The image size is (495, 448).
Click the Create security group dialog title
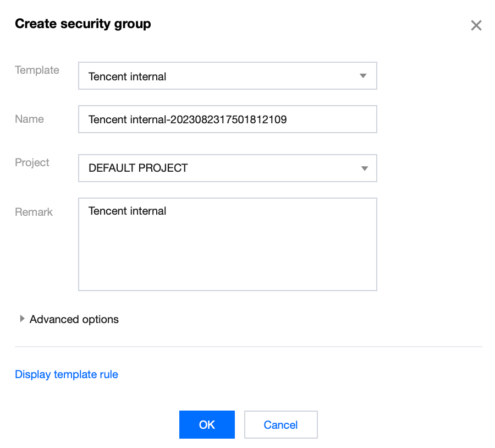(82, 24)
